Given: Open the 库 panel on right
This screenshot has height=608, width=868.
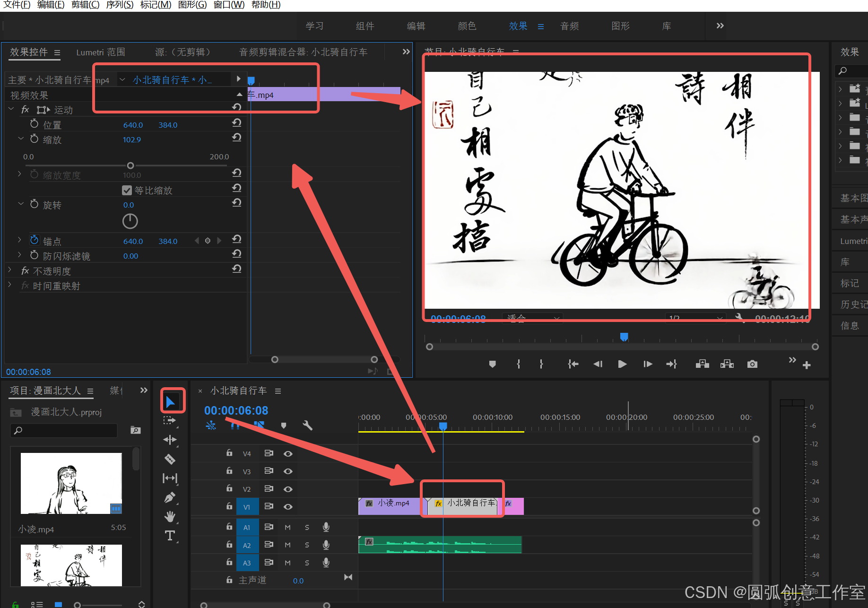Looking at the screenshot, I should coord(845,262).
